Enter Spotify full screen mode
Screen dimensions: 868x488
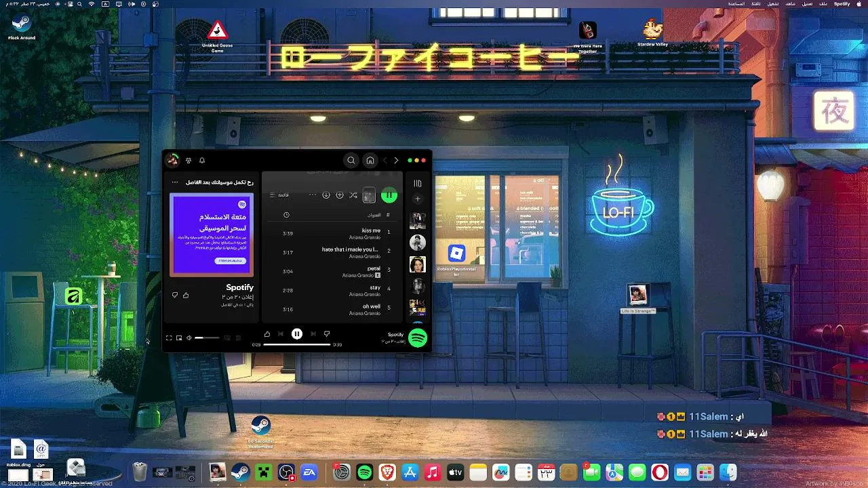(x=169, y=338)
